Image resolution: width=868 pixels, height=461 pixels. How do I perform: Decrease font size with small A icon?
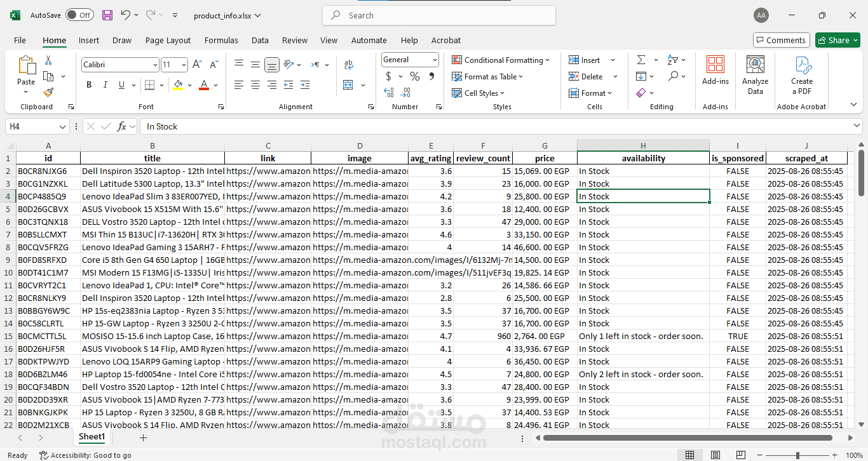(x=214, y=65)
